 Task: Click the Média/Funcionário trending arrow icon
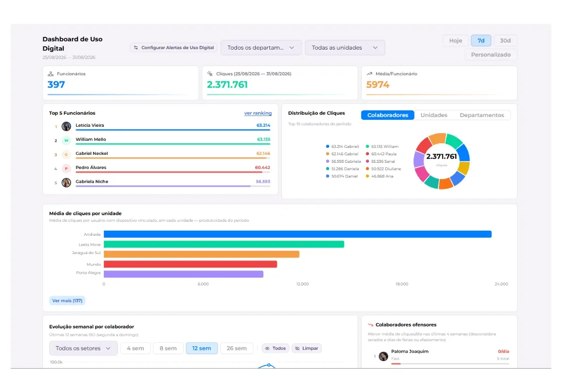click(370, 74)
